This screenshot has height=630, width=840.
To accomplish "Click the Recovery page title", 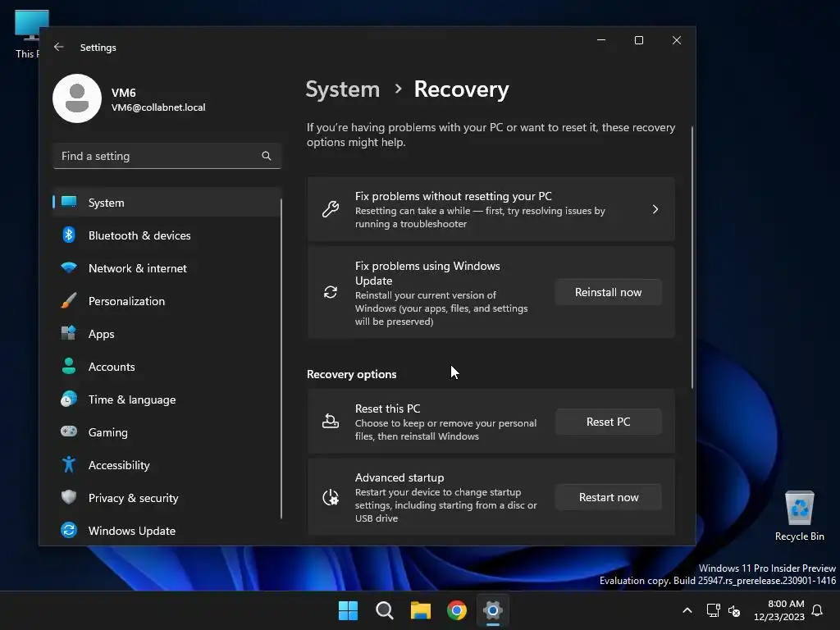I will pos(461,89).
